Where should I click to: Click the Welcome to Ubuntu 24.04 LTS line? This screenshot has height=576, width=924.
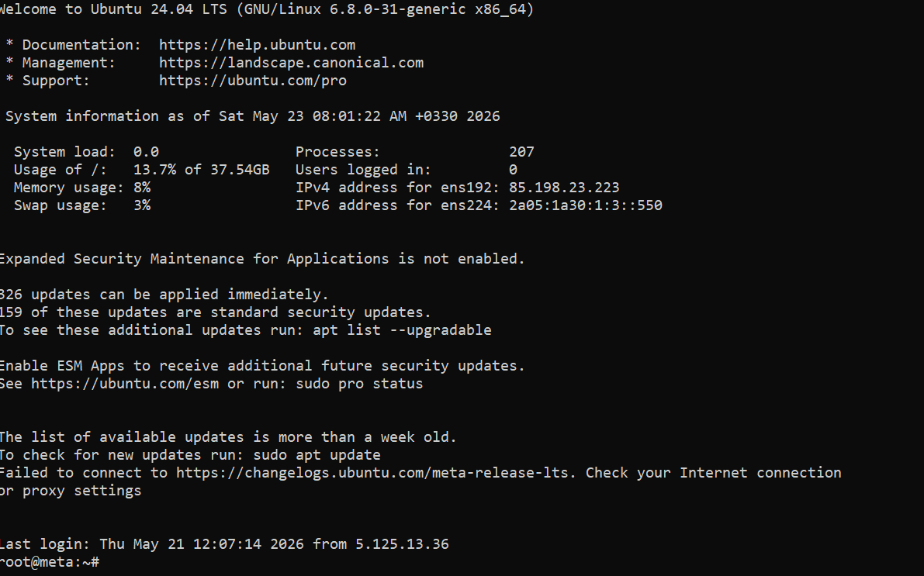click(x=266, y=9)
